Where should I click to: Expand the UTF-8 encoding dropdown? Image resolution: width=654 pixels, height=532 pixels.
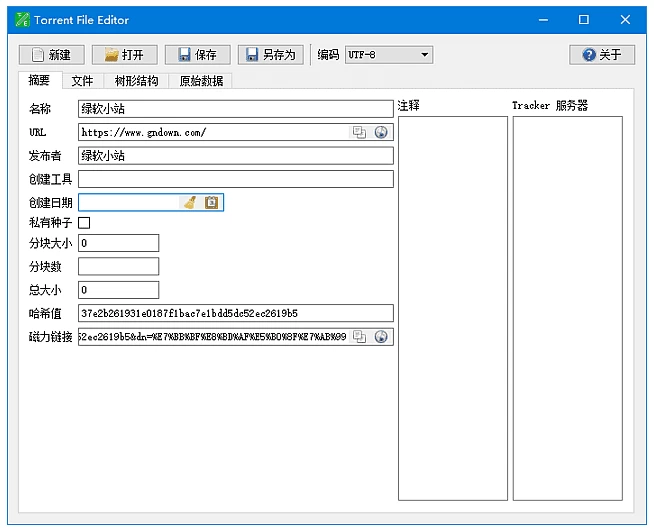pyautogui.click(x=389, y=55)
